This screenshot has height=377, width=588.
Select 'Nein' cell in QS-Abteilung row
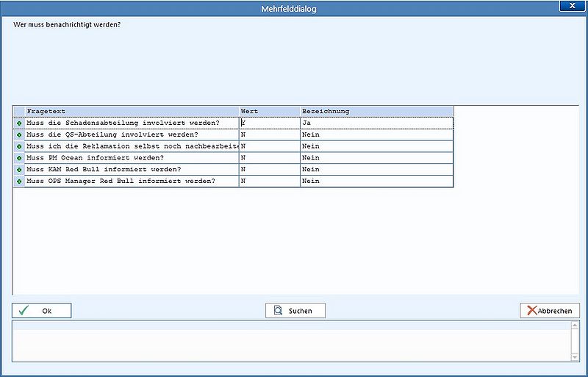tap(377, 134)
